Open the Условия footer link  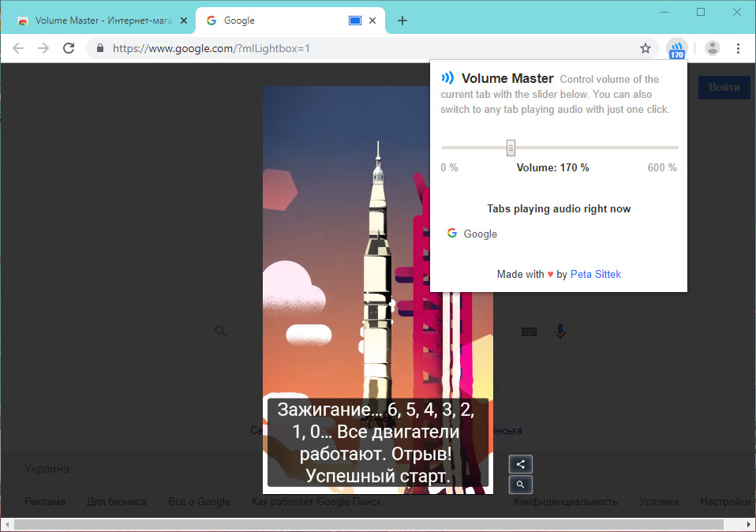coord(659,502)
